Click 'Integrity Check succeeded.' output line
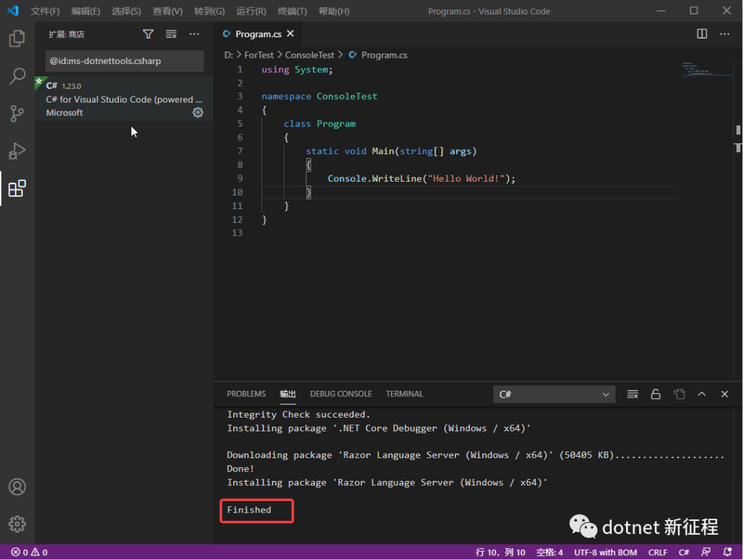The image size is (743, 560). coord(298,415)
